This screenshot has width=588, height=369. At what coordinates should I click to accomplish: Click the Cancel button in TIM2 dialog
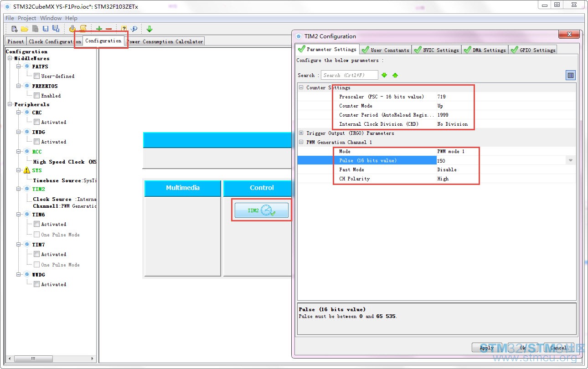point(558,348)
